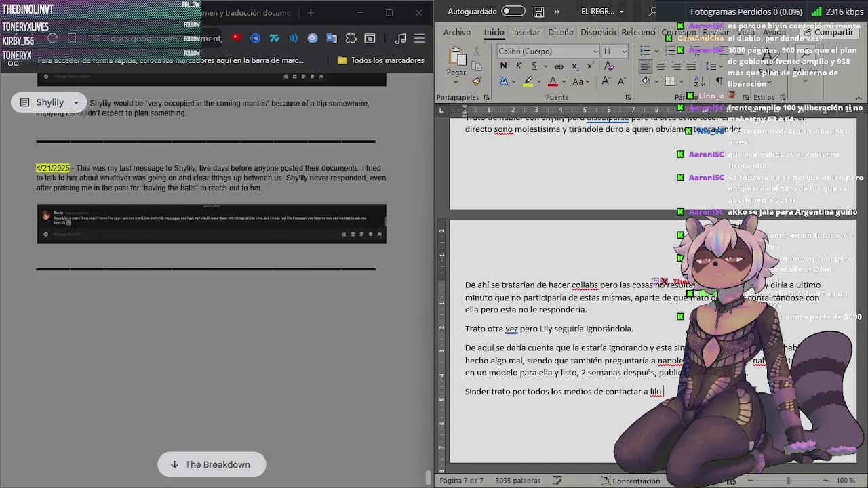This screenshot has width=868, height=488.
Task: Open the borders dropdown arrow
Action: [682, 81]
